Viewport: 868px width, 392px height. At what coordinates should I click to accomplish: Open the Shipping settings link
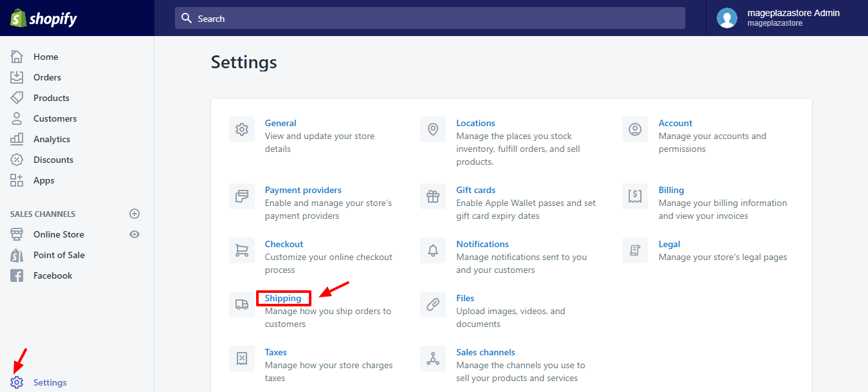tap(283, 298)
